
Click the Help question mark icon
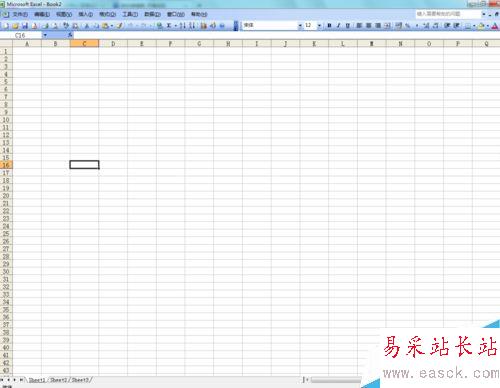click(x=222, y=26)
